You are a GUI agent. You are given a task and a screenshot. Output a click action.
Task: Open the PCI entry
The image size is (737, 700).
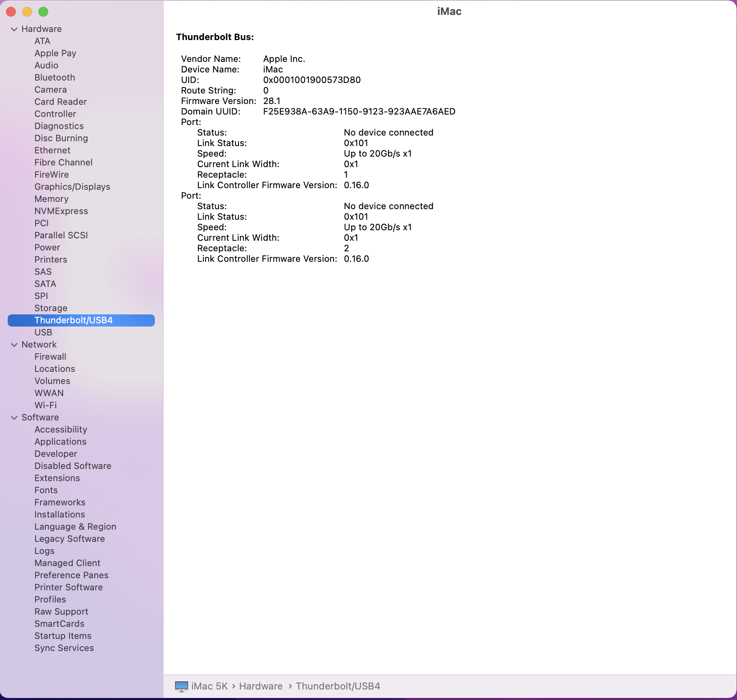42,223
